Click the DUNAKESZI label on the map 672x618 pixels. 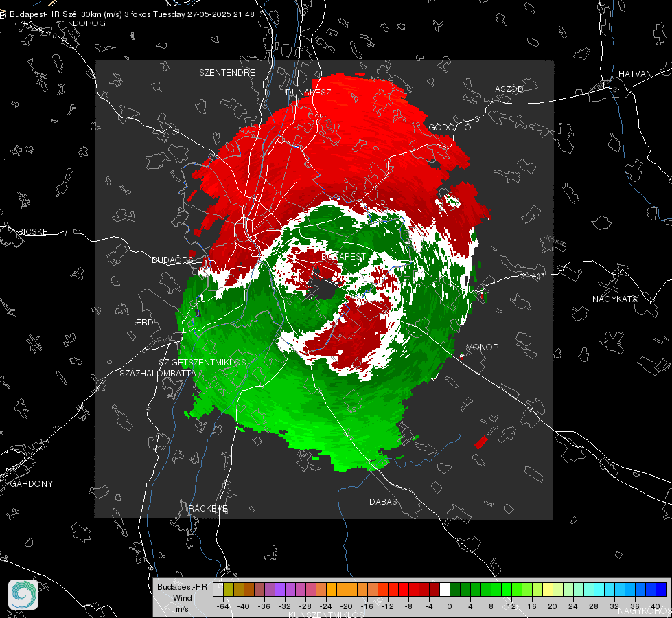point(309,92)
